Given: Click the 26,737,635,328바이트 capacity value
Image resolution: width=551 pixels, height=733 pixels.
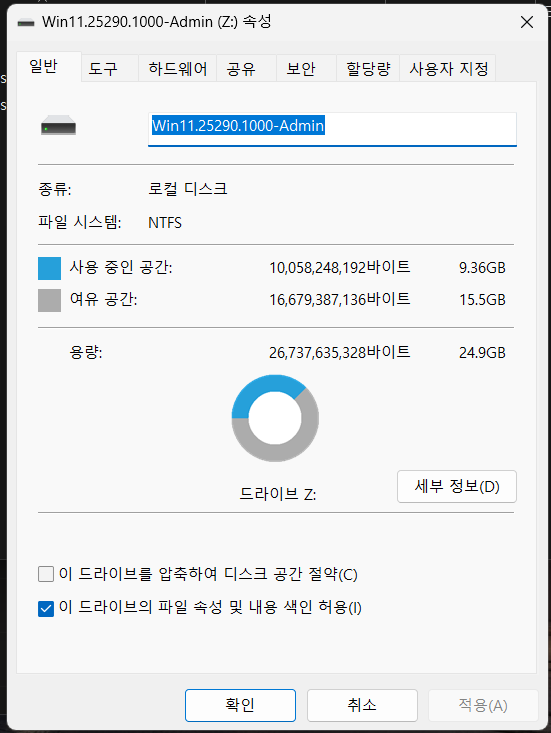Looking at the screenshot, I should [340, 352].
